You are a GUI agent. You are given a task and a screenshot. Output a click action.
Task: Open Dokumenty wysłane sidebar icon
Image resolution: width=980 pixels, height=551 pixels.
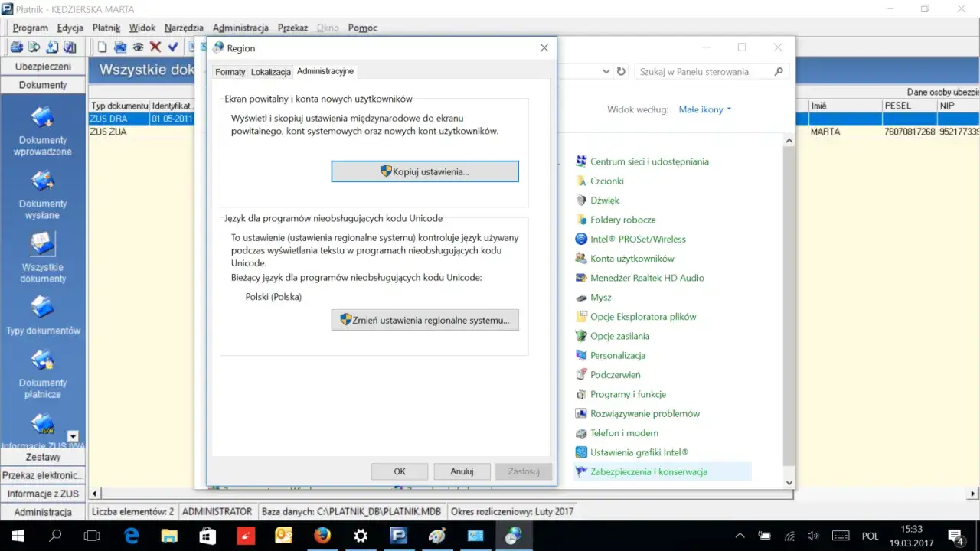click(43, 194)
